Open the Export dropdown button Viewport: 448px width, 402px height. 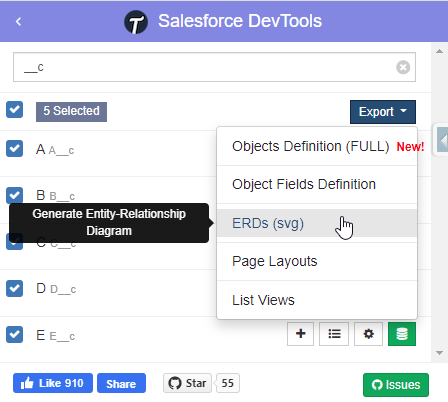click(383, 112)
